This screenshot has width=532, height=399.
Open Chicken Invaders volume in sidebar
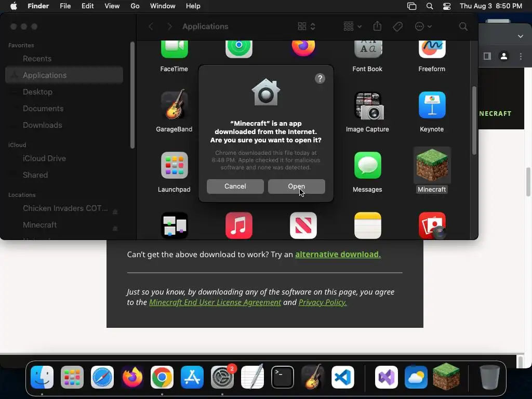point(65,208)
